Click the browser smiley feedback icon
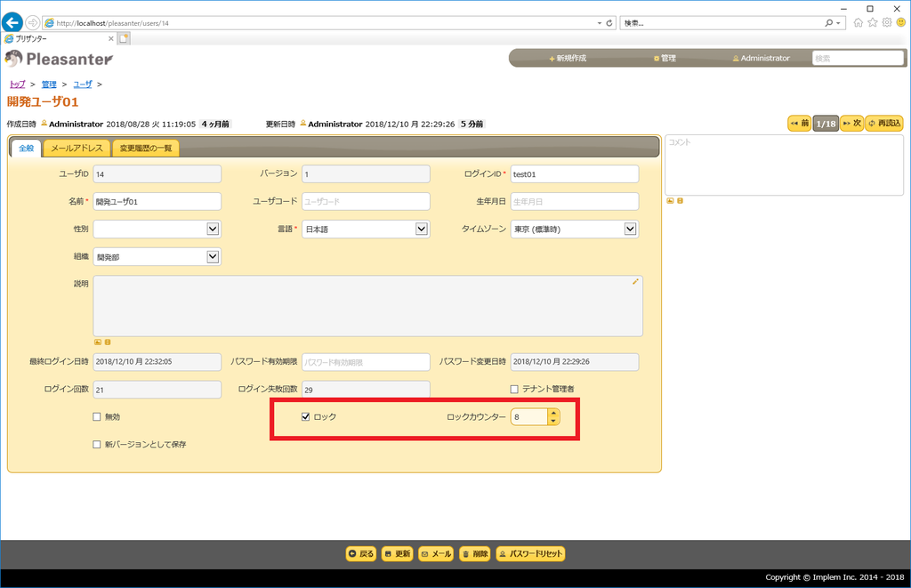Image resolution: width=911 pixels, height=588 pixels. (901, 22)
